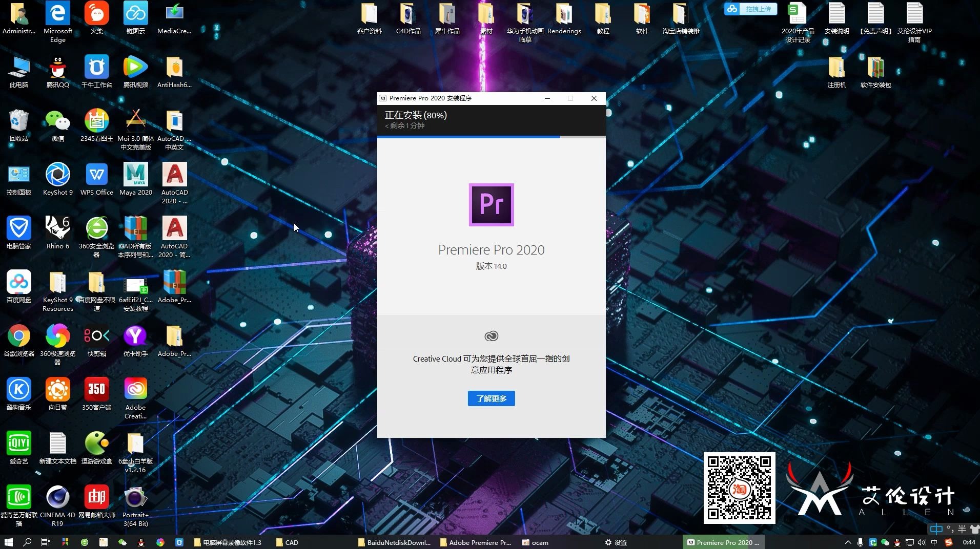Open taskbar Search magnifier

coord(27,542)
